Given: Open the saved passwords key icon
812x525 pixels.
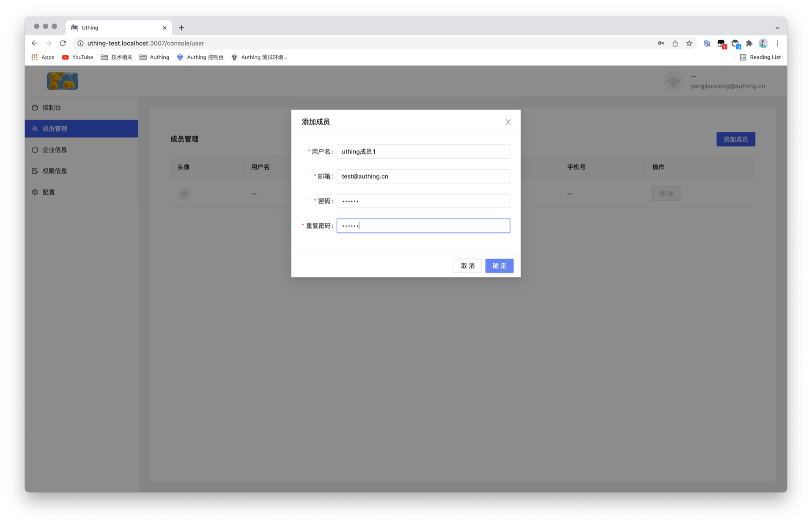Looking at the screenshot, I should tap(661, 43).
